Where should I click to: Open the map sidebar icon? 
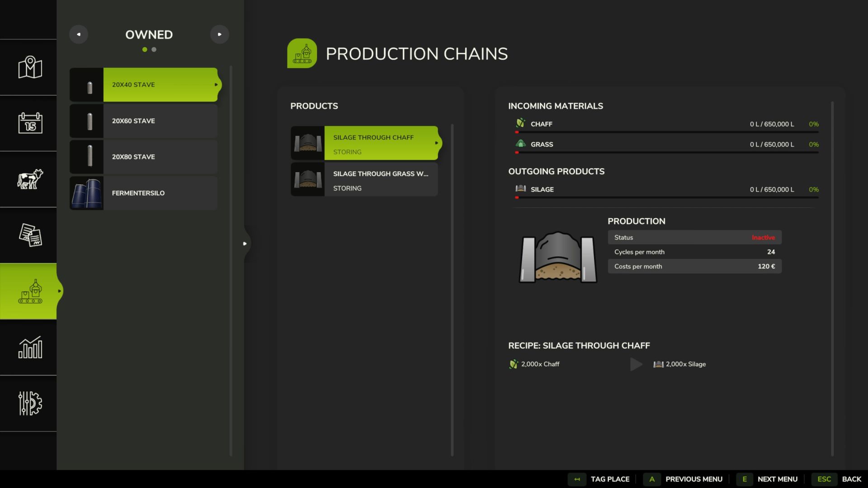(x=30, y=67)
